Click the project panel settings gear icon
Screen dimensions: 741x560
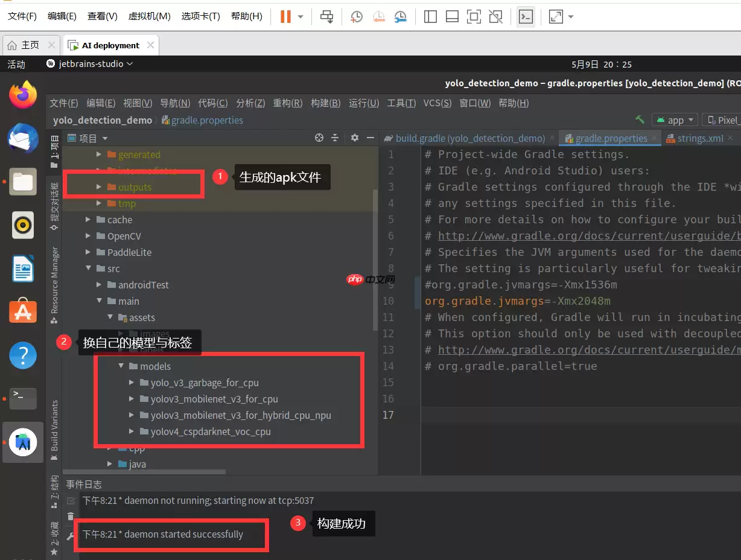tap(355, 138)
